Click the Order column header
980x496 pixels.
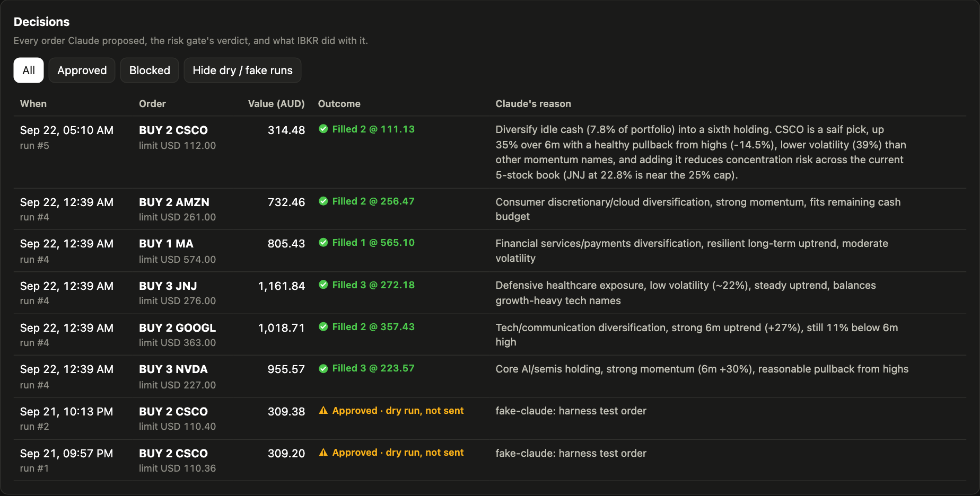click(152, 104)
